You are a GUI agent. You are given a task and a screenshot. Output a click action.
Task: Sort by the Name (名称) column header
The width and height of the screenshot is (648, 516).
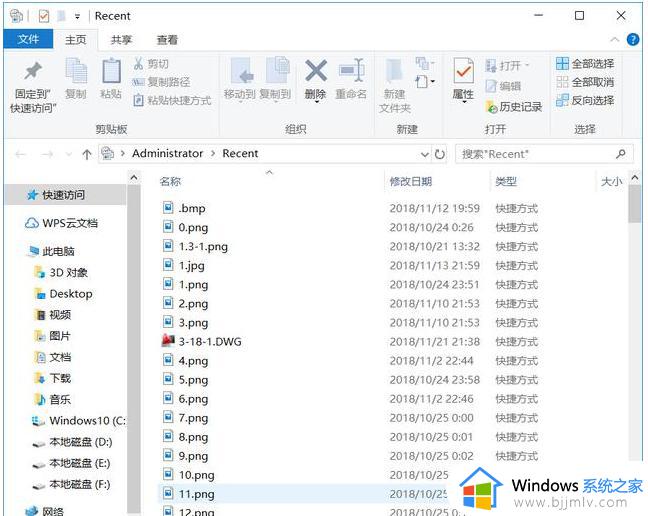pyautogui.click(x=171, y=181)
